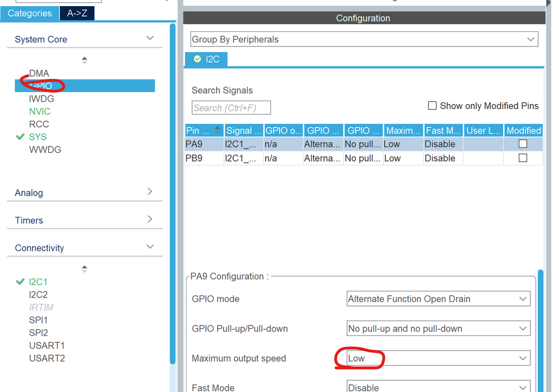The image size is (559, 392).
Task: Select the PB9 pin row
Action: tap(364, 158)
